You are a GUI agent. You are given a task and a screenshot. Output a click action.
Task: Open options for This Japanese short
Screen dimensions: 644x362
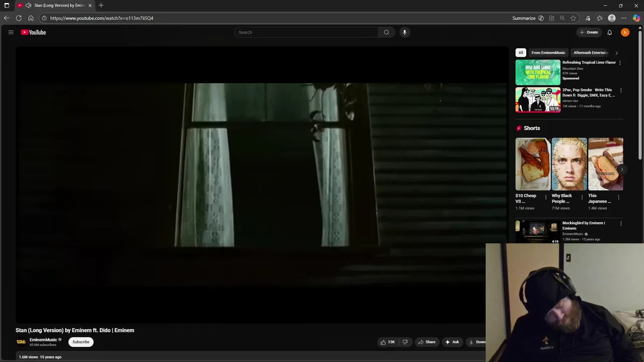click(618, 197)
